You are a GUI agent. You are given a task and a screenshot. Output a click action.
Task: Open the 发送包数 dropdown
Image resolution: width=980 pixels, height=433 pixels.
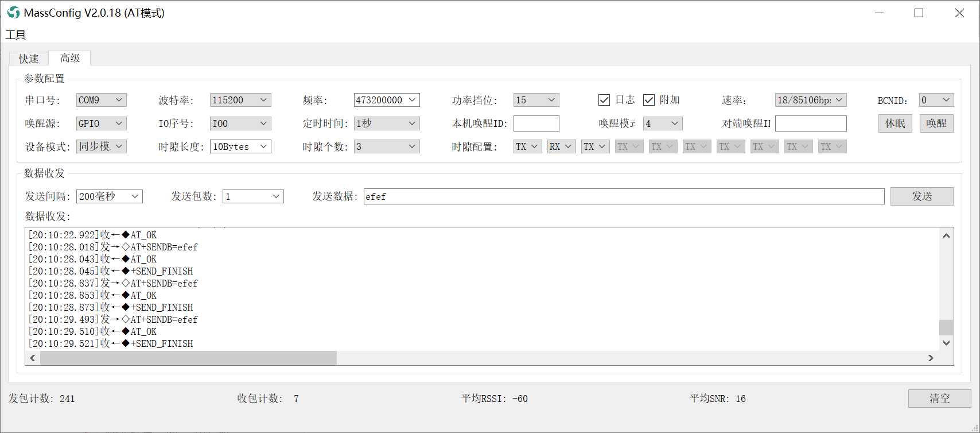[x=253, y=196]
